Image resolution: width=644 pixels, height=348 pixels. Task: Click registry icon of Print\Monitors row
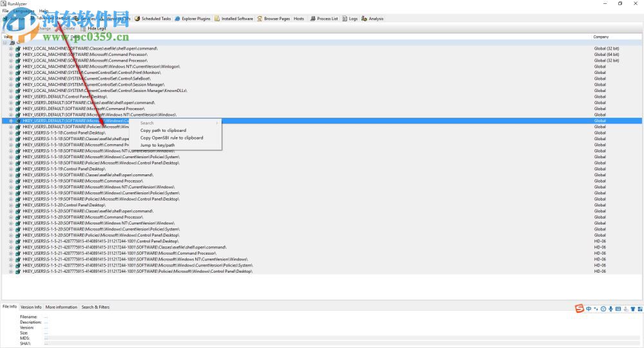click(x=18, y=73)
